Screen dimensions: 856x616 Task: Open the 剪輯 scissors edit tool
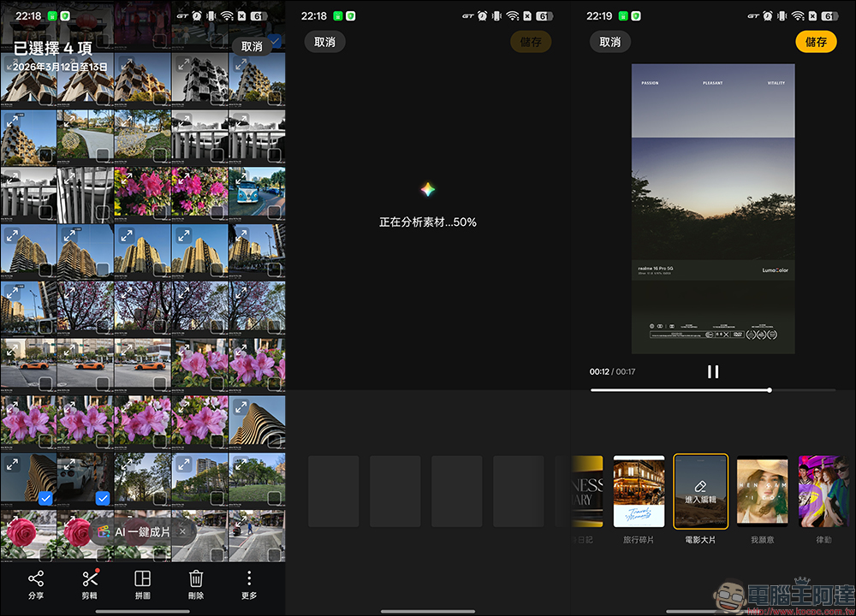tap(90, 579)
